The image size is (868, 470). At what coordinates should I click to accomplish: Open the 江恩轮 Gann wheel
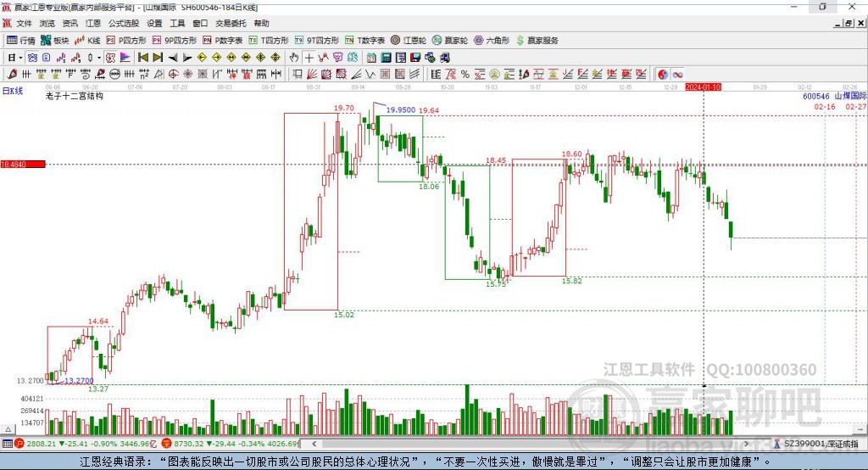[x=409, y=41]
